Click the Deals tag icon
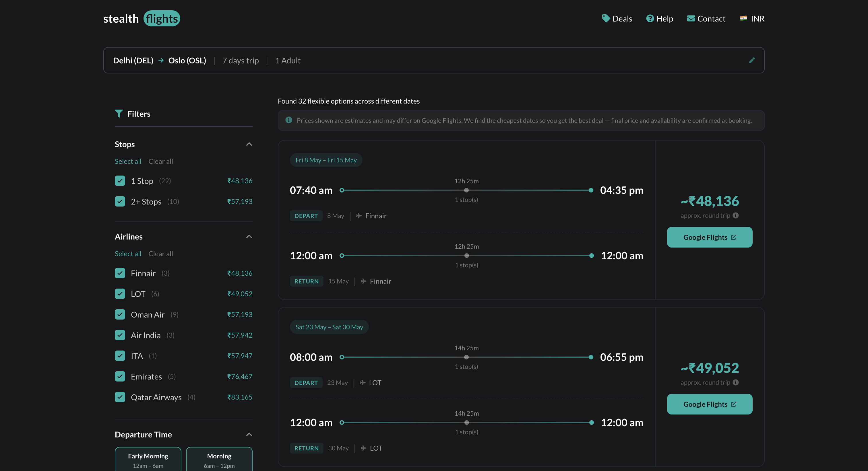Image resolution: width=868 pixels, height=471 pixels. point(606,19)
